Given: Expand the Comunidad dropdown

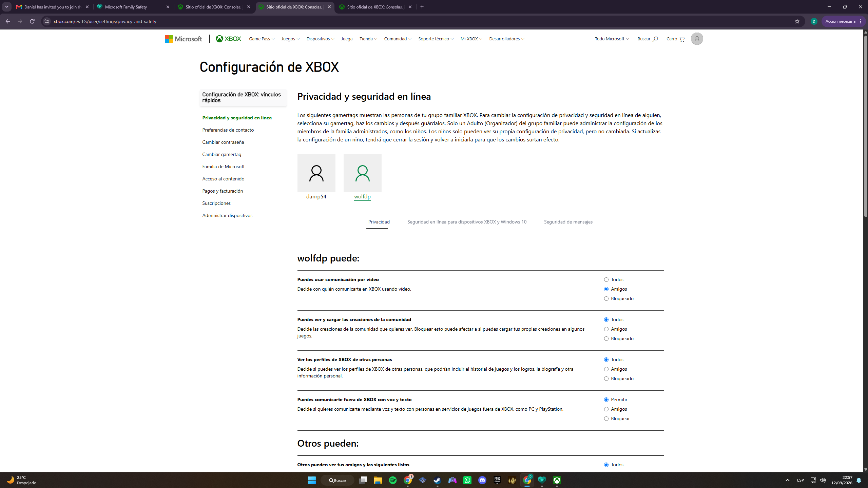Looking at the screenshot, I should pyautogui.click(x=398, y=39).
